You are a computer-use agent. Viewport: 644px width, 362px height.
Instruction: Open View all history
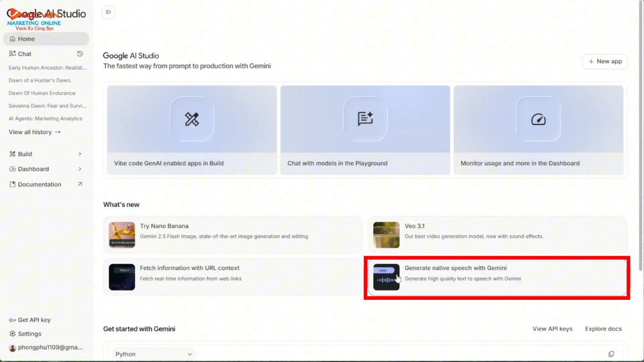(33, 132)
